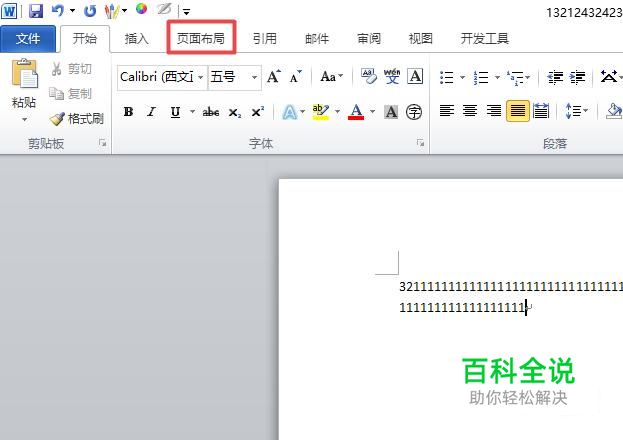Click the Numbering list icon
The height and width of the screenshot is (440, 623).
pos(481,77)
